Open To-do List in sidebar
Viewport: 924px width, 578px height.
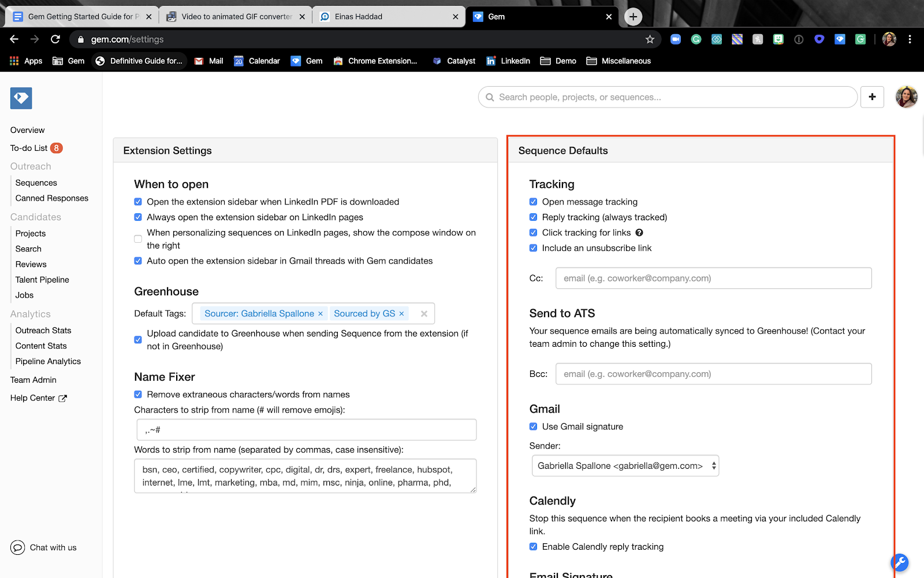point(29,148)
